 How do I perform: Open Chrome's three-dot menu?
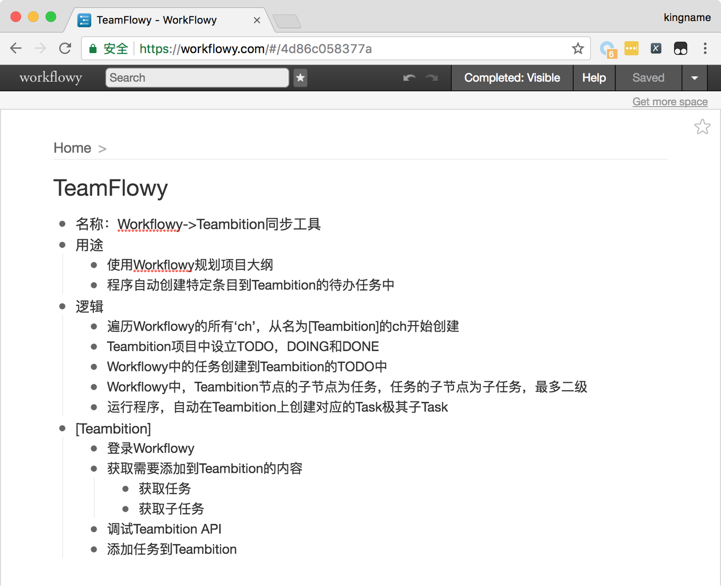705,48
